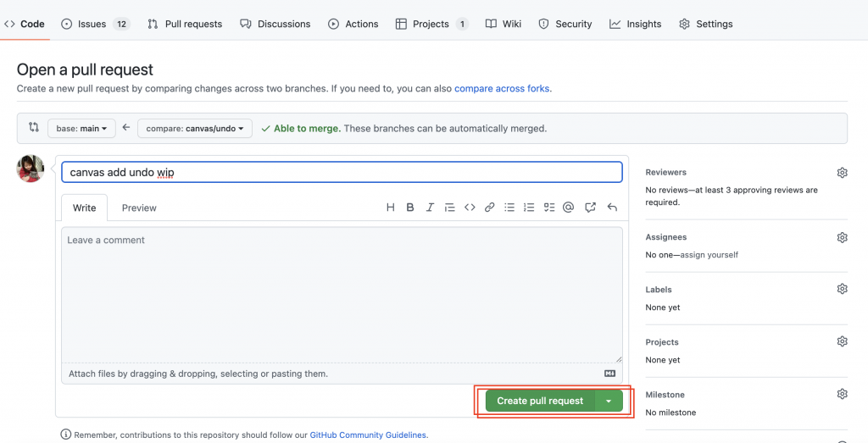This screenshot has width=868, height=443.
Task: Insert a numbered list
Action: tap(529, 208)
